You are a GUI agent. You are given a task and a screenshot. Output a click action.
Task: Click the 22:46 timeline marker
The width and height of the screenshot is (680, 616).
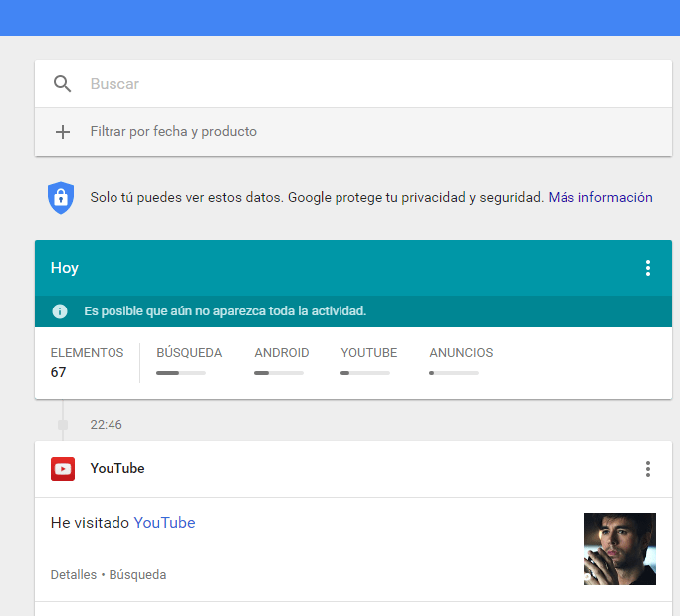pos(106,425)
